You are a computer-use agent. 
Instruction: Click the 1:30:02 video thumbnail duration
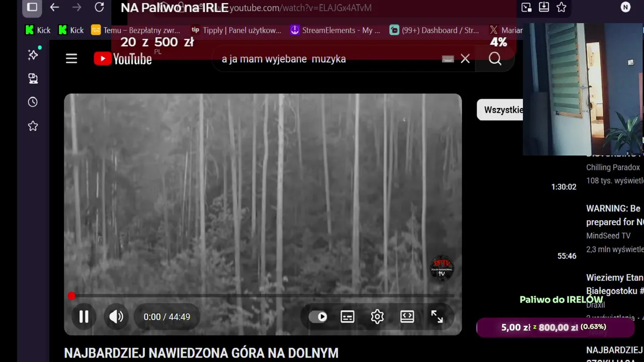point(563,187)
